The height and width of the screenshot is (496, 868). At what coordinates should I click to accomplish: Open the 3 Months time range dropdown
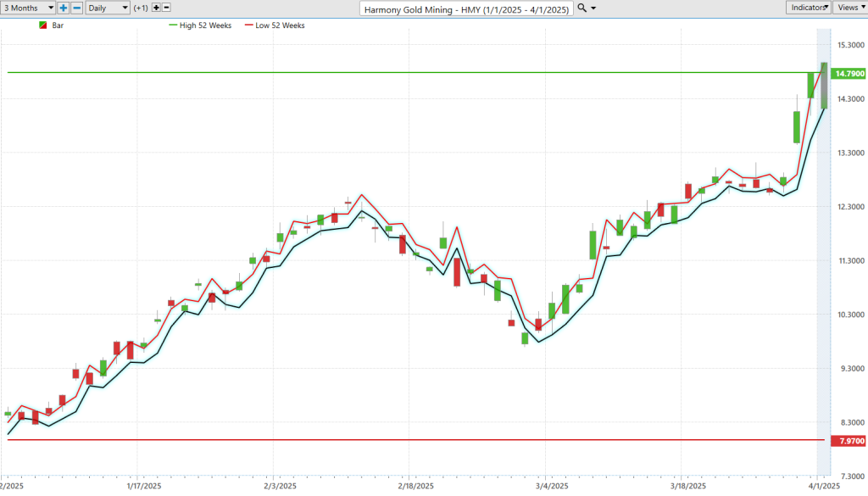[28, 8]
